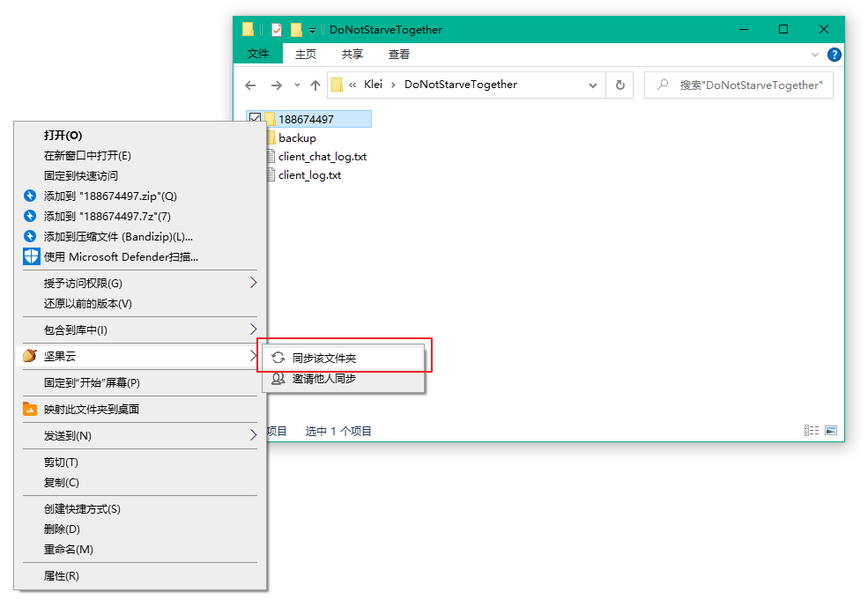Expand the ribbon with the chevron arrow
The image size is (868, 607).
point(815,55)
